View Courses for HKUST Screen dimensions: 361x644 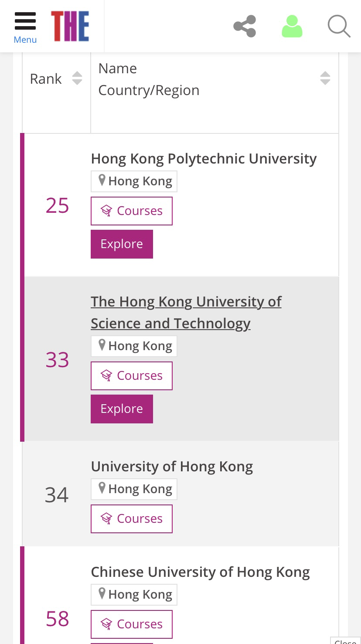click(132, 376)
